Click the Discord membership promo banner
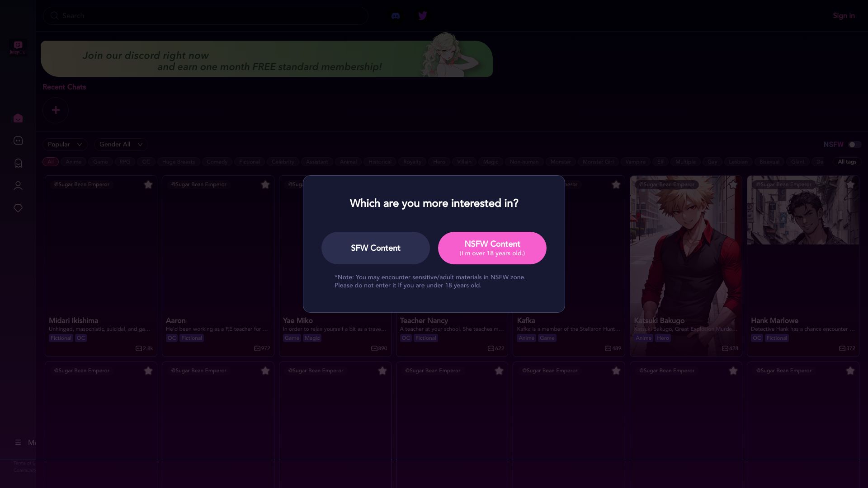 coord(267,59)
